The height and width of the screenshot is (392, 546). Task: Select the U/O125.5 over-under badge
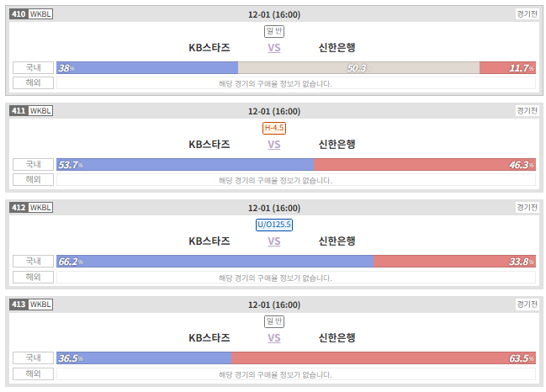pos(274,225)
